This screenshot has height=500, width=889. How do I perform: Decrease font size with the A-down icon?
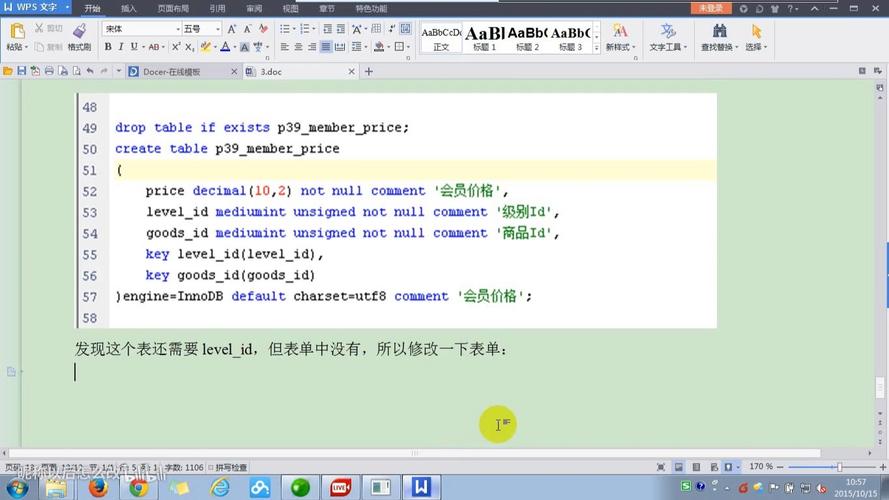(247, 29)
